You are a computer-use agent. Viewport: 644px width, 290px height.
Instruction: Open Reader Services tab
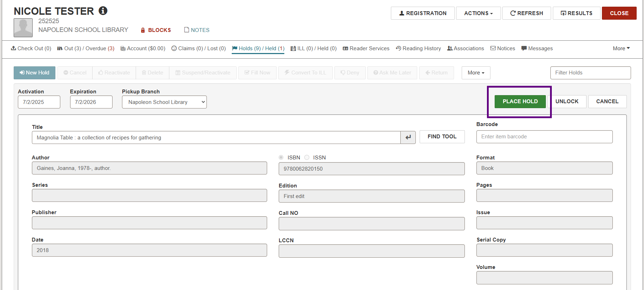(x=366, y=48)
